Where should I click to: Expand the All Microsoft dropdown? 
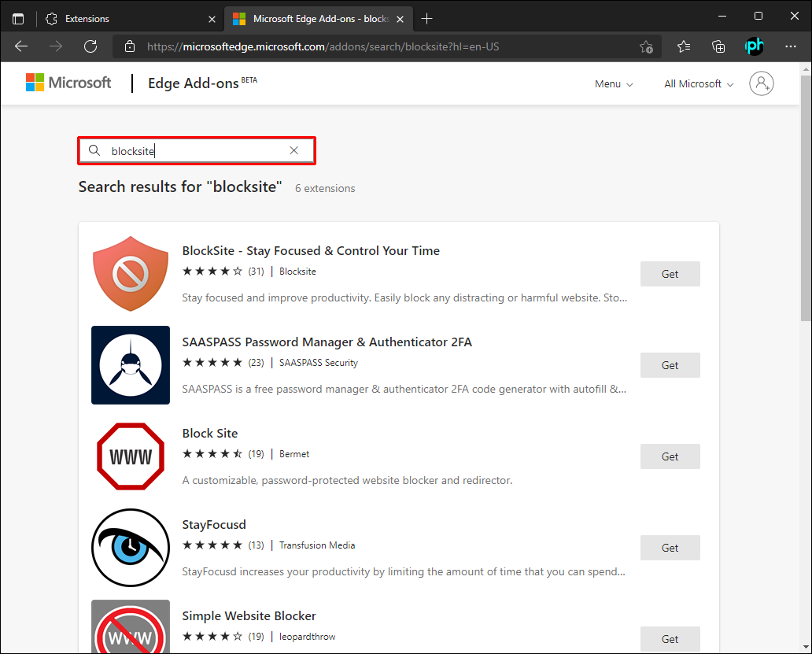[699, 83]
